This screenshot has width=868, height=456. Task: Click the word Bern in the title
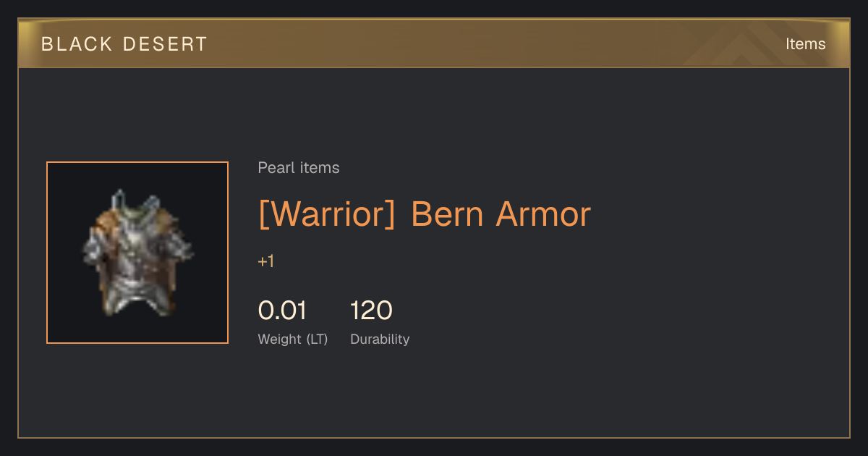coord(448,214)
